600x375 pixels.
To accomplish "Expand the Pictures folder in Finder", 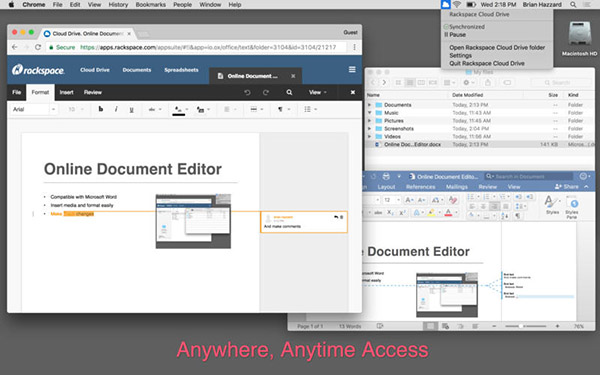I will point(369,121).
